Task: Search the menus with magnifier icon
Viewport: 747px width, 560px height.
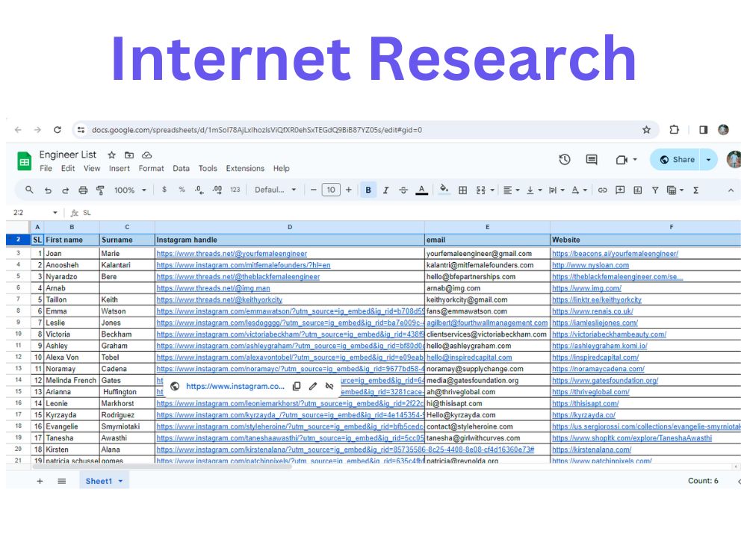Action: (x=30, y=190)
